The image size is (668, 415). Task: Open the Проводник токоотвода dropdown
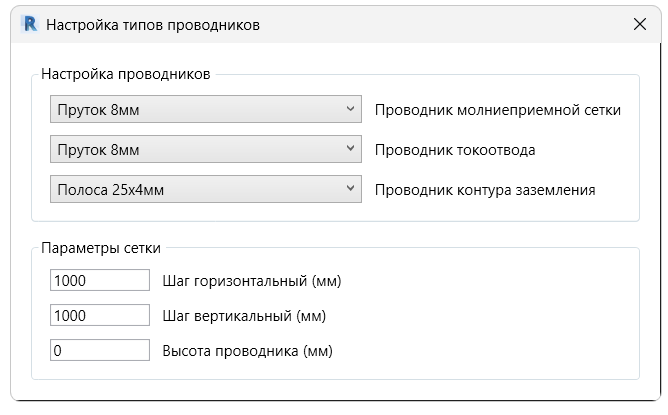[x=206, y=149]
